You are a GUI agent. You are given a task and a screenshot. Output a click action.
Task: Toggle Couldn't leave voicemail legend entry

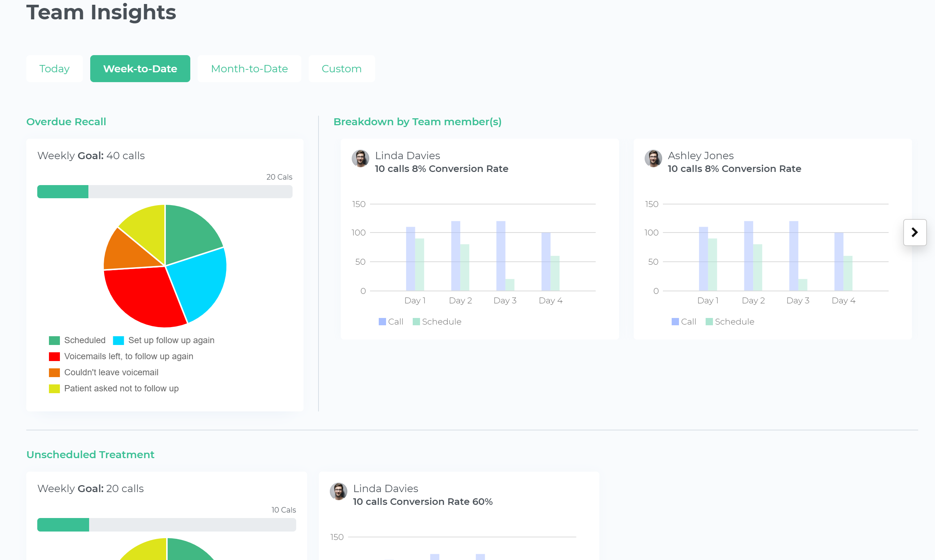(104, 372)
